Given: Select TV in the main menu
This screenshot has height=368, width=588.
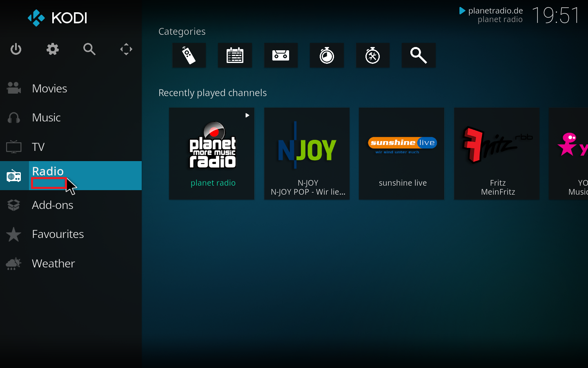Looking at the screenshot, I should tap(71, 147).
